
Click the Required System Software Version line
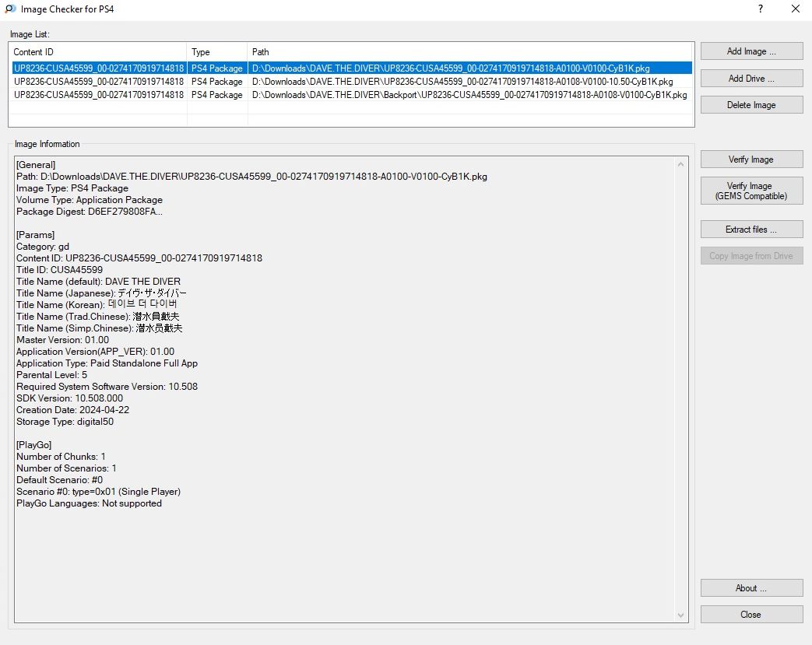tap(107, 387)
